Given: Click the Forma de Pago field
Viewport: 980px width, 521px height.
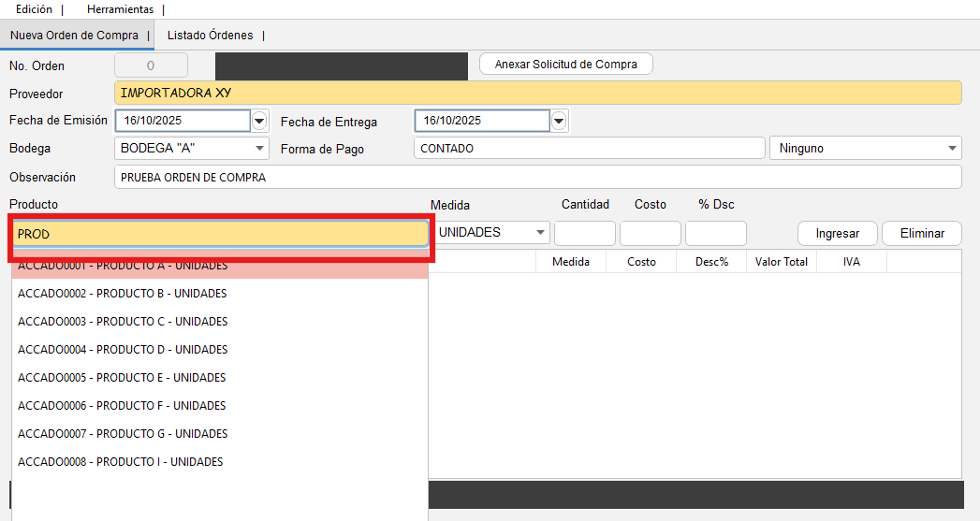Looking at the screenshot, I should coord(589,149).
